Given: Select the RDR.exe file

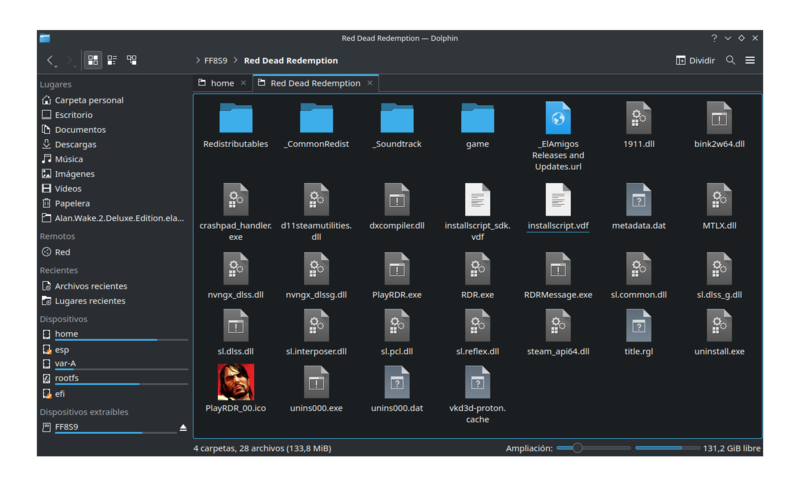Looking at the screenshot, I should (x=478, y=276).
